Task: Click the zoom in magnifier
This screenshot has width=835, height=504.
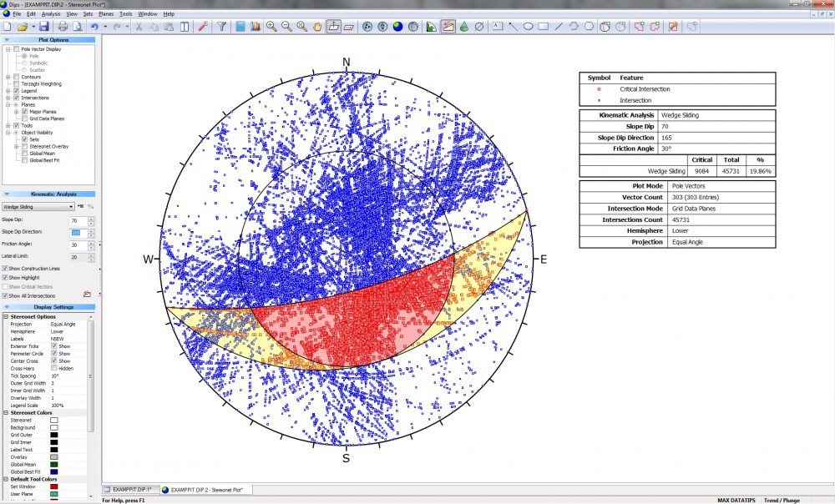Action: tap(271, 27)
